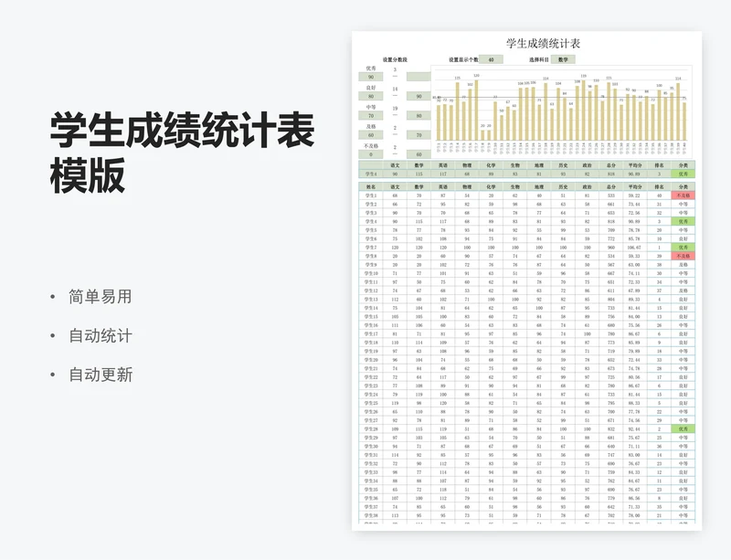731x560 pixels.
Task: Select the 学生15 name cell
Action: (x=371, y=317)
